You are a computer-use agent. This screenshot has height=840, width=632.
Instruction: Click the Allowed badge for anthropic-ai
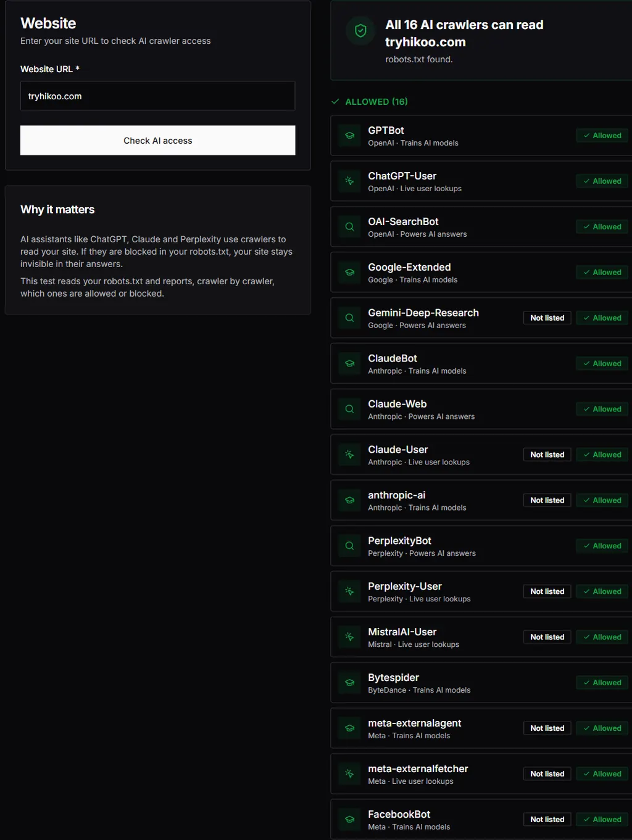602,501
